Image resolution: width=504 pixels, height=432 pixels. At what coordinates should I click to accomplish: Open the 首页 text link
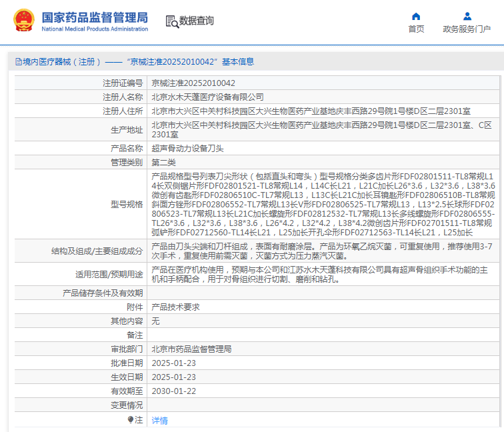(x=416, y=29)
